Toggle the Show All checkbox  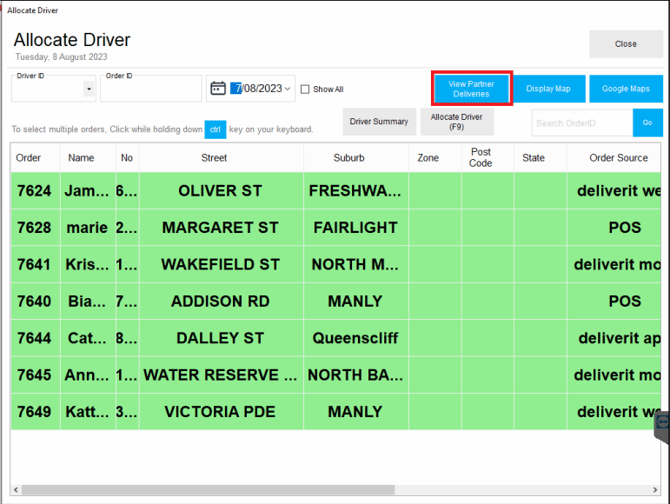coord(306,89)
